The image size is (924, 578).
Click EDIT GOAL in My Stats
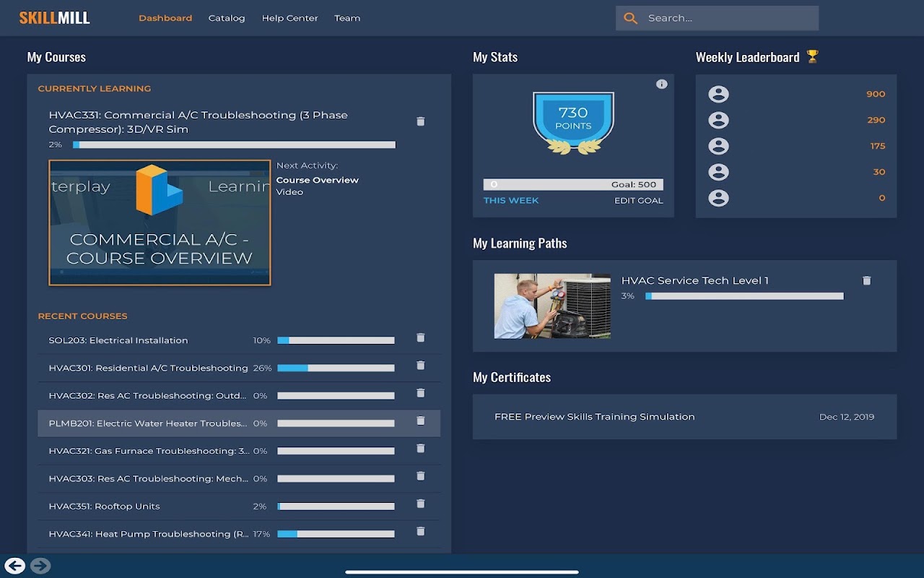click(638, 201)
